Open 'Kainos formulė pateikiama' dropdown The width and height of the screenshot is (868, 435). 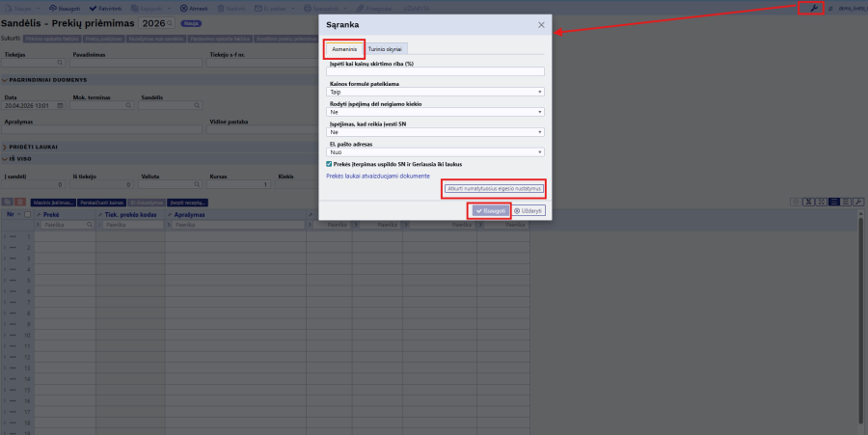click(437, 92)
